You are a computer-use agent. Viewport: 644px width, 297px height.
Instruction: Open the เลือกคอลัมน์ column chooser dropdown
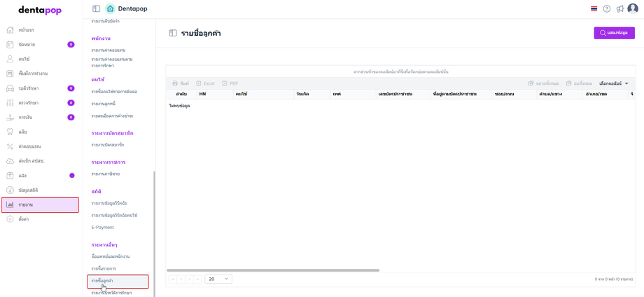point(614,83)
